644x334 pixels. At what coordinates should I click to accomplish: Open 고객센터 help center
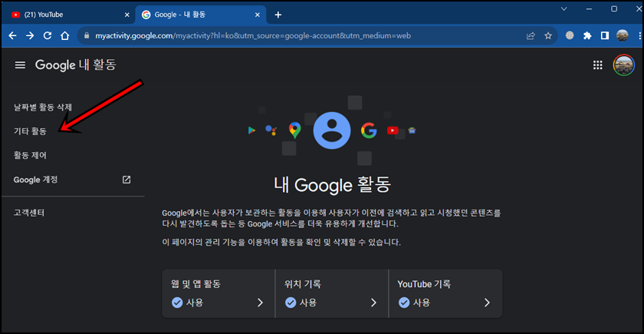29,213
